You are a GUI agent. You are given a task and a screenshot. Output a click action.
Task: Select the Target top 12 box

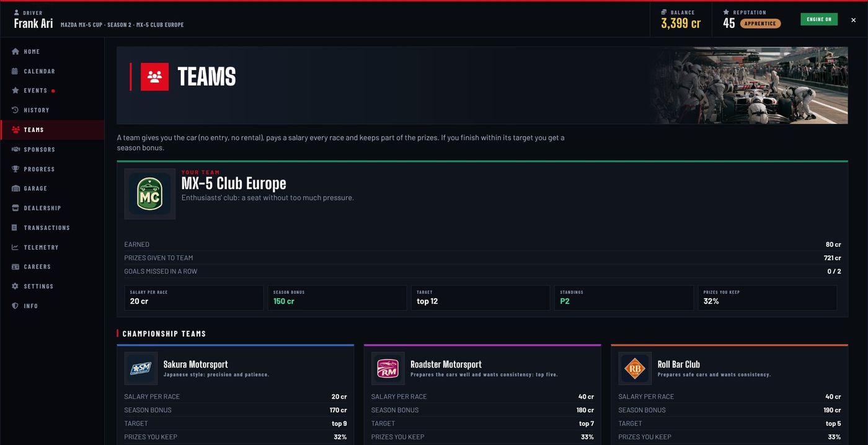point(480,297)
